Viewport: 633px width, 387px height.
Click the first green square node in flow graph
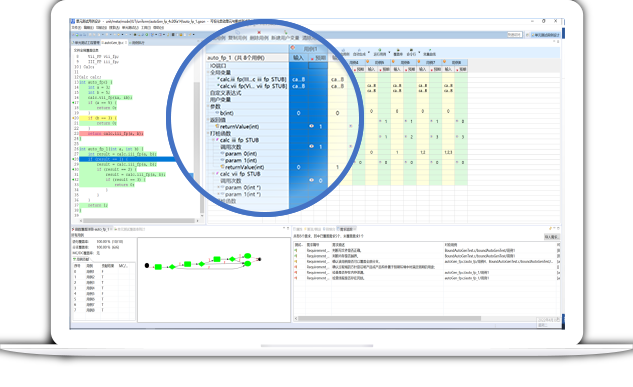tap(158, 267)
